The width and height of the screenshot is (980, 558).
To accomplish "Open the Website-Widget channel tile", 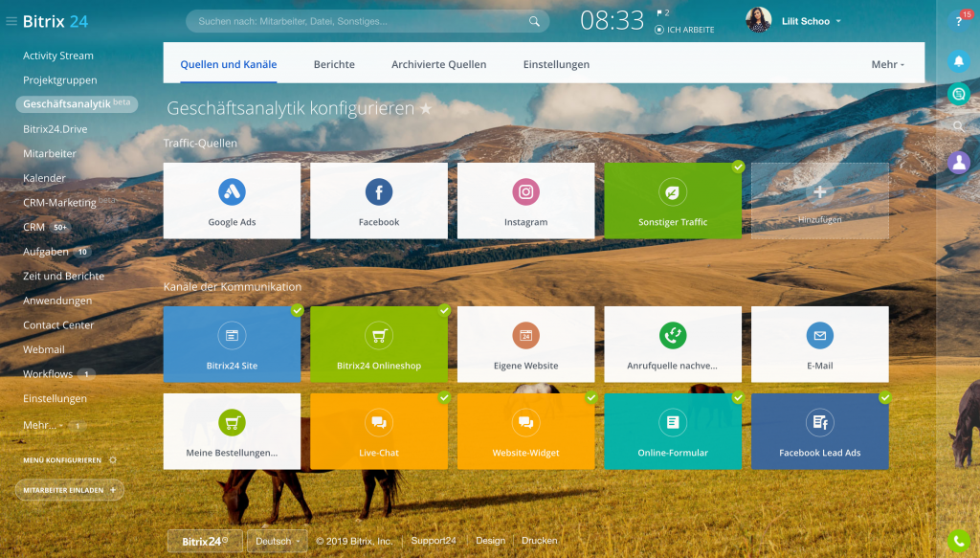I will (x=525, y=431).
